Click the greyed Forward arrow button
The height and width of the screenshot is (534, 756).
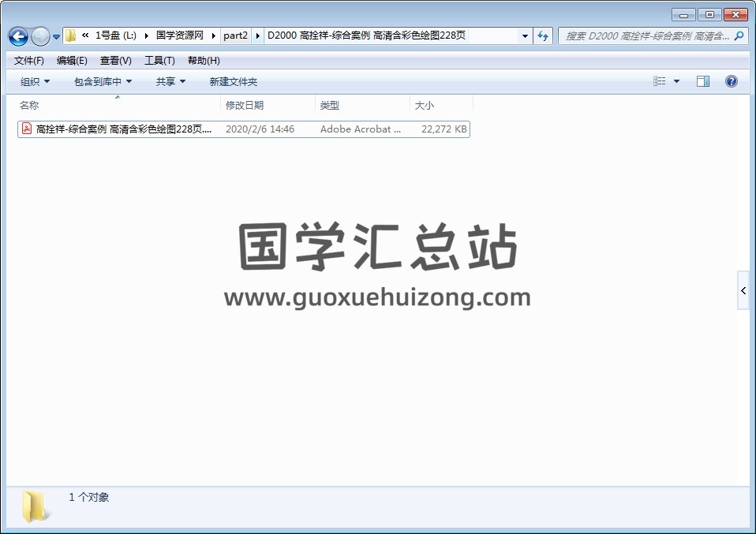40,36
